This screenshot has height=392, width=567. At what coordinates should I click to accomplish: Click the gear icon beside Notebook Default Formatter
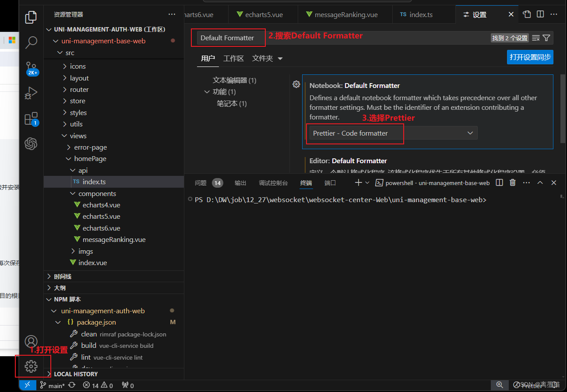[x=296, y=84]
